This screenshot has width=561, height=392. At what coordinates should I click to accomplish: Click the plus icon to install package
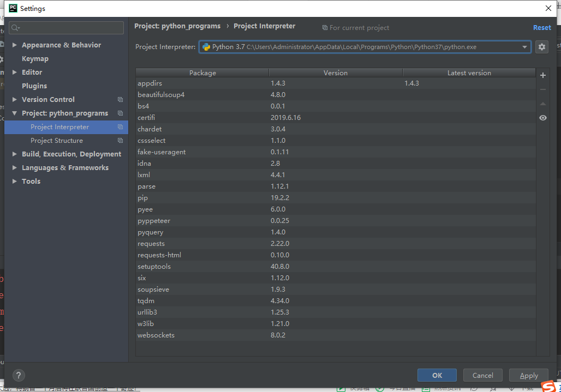click(x=543, y=75)
